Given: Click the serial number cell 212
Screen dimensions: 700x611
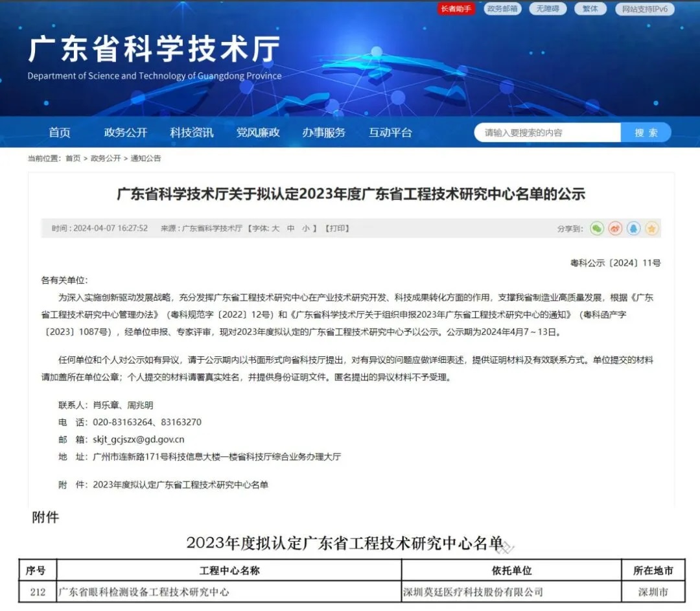Looking at the screenshot, I should click(38, 592).
